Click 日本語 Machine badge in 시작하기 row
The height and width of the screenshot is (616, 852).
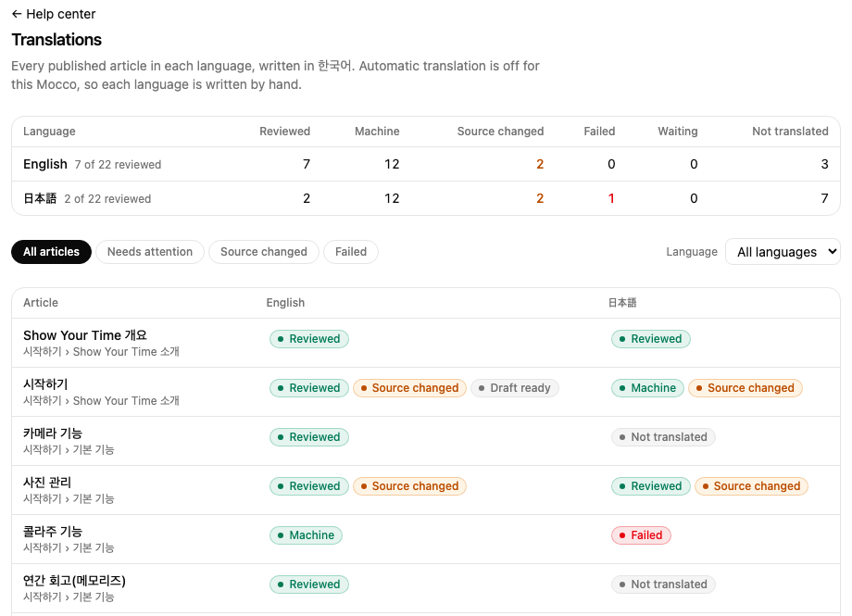[x=647, y=387]
